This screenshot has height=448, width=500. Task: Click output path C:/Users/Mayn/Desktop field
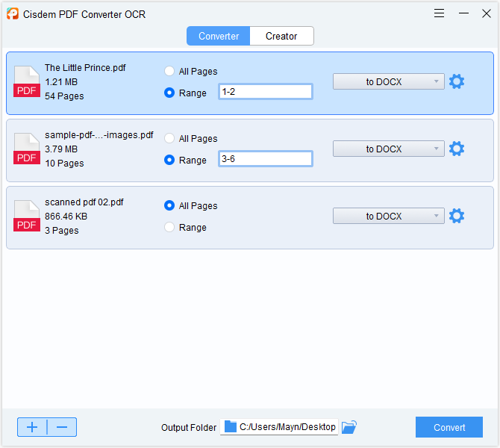(x=279, y=427)
